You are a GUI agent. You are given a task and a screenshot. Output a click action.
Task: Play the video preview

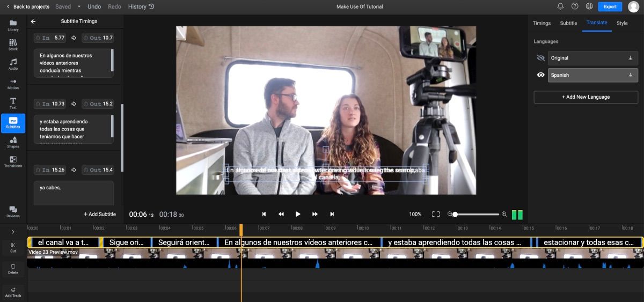click(x=298, y=214)
